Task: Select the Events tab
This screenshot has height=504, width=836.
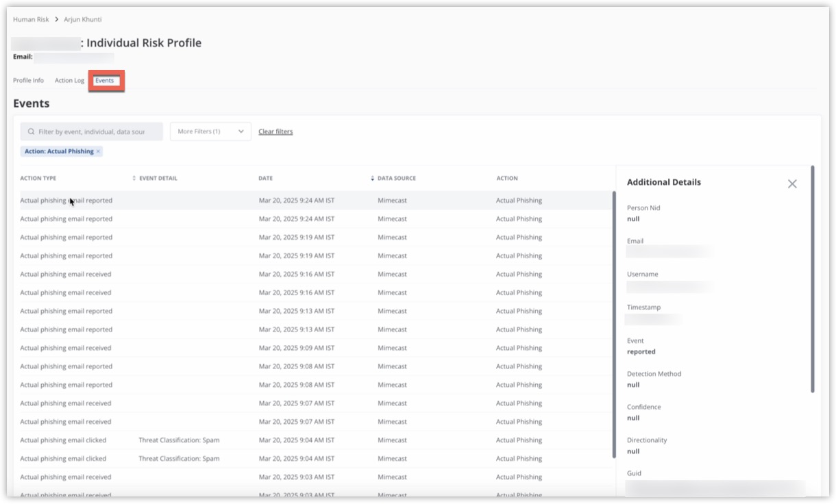Action: click(105, 80)
